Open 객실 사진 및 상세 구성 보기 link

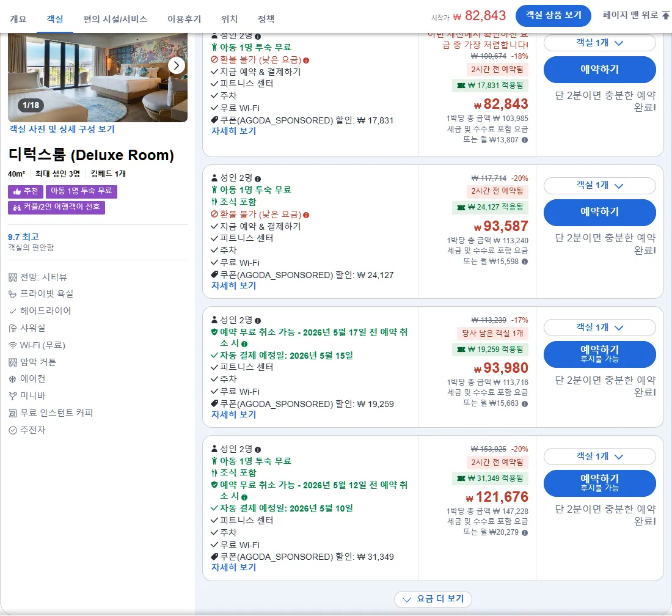click(62, 129)
